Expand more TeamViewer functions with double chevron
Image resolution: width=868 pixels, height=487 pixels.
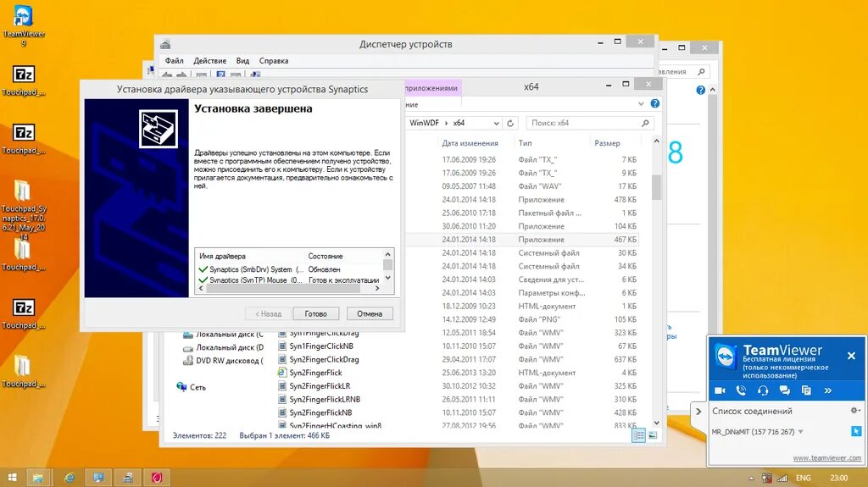pyautogui.click(x=827, y=390)
